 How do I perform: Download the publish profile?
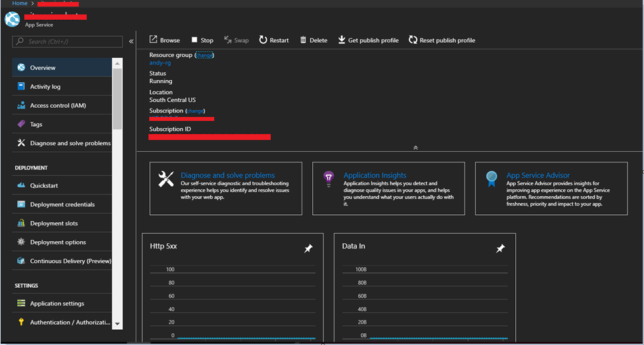[x=369, y=40]
